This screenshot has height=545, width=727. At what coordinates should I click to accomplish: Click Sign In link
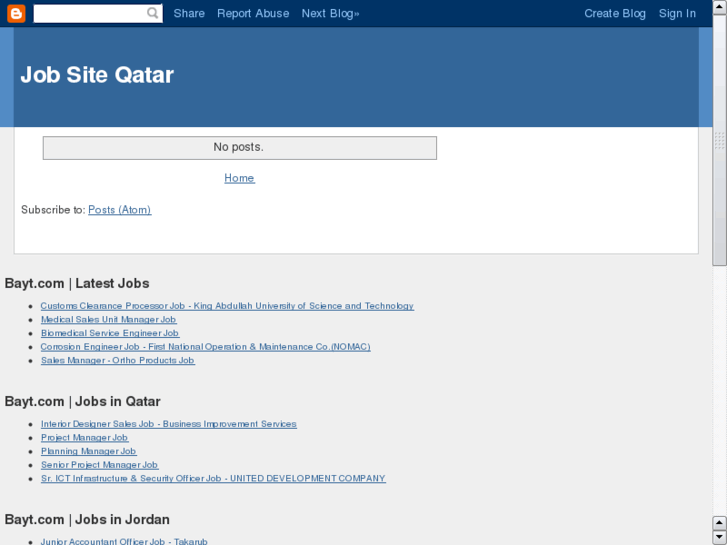pyautogui.click(x=677, y=13)
